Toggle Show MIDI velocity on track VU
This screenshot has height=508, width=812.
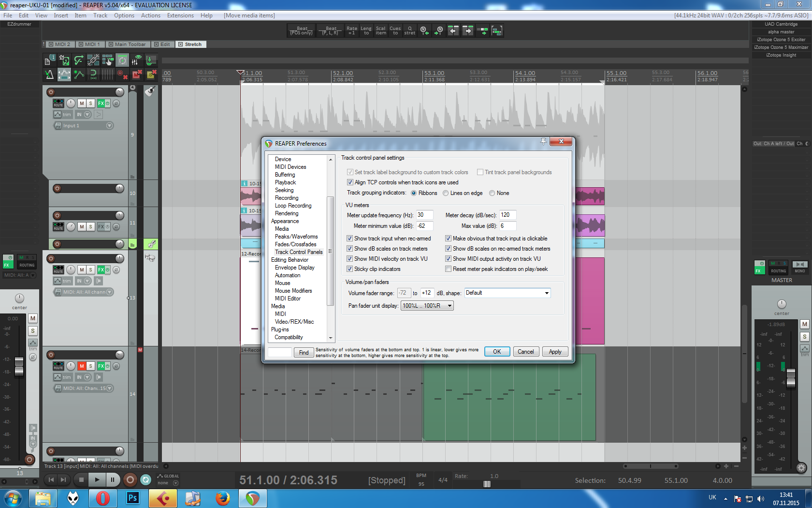(x=349, y=259)
